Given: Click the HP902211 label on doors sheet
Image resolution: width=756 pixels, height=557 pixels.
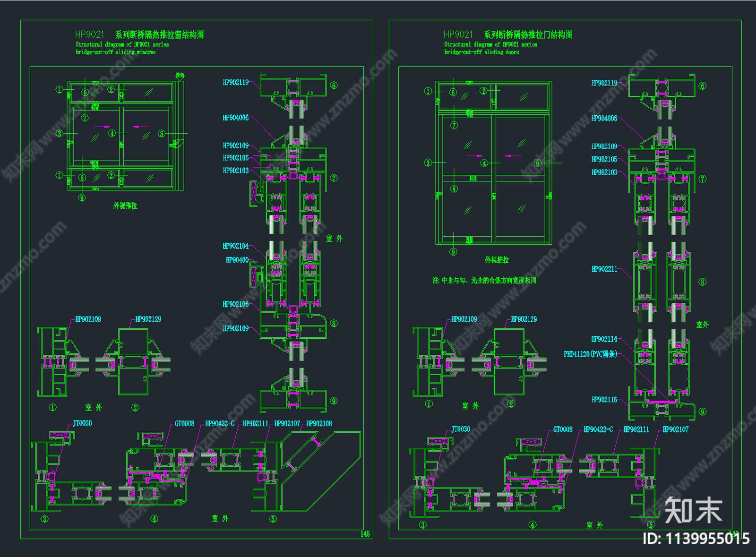Looking at the screenshot, I should tap(604, 269).
